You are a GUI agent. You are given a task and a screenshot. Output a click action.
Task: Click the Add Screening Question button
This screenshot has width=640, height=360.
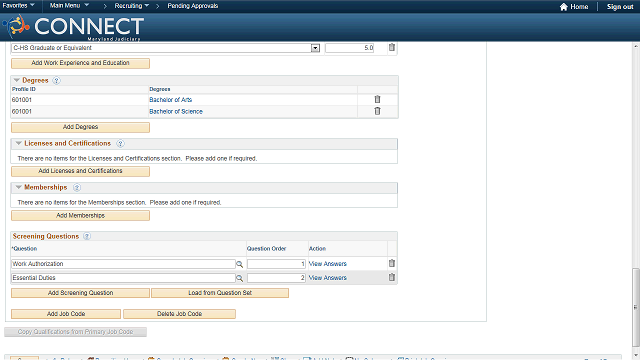[80, 293]
